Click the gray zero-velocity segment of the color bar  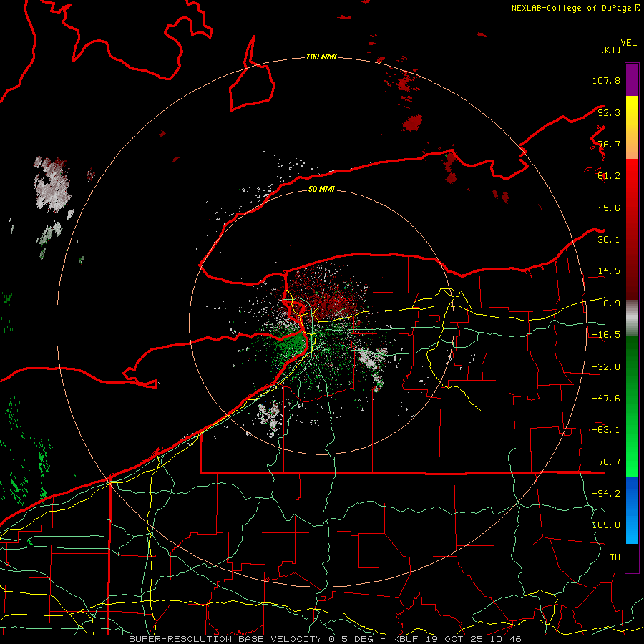(x=632, y=318)
